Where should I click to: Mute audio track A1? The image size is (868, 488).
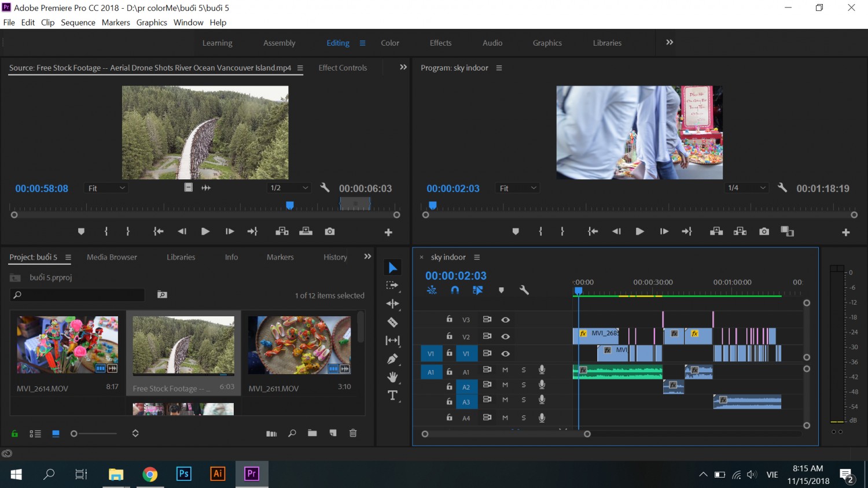pyautogui.click(x=505, y=370)
